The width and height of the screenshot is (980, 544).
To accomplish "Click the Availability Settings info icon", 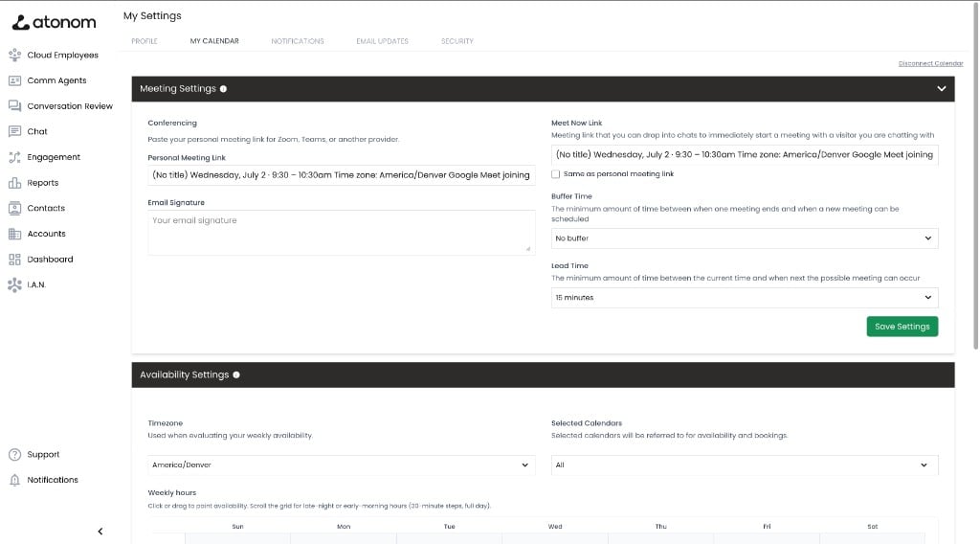I will tap(236, 374).
